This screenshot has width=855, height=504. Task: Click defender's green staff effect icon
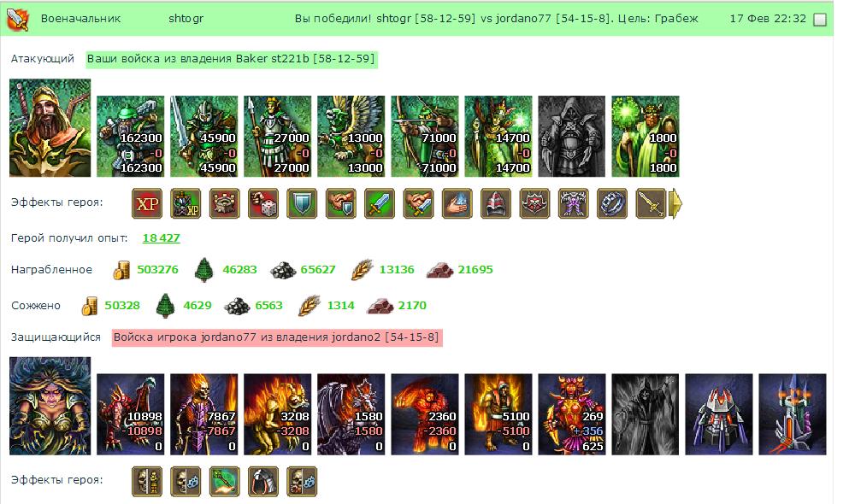click(225, 481)
